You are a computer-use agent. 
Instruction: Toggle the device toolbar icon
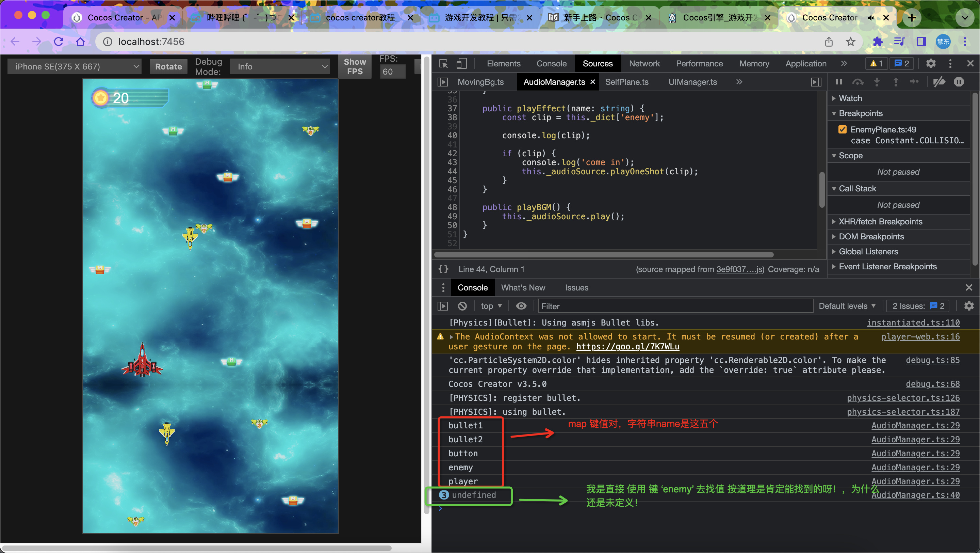tap(461, 64)
